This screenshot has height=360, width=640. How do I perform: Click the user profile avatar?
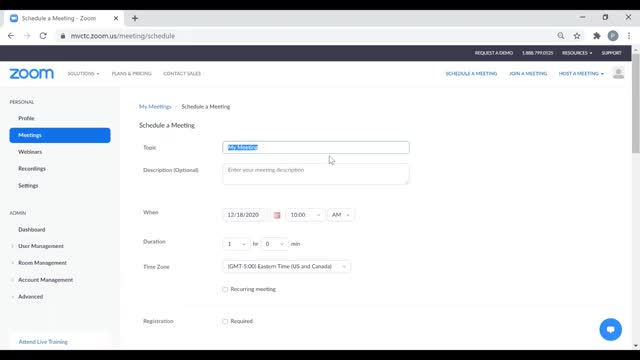point(618,73)
